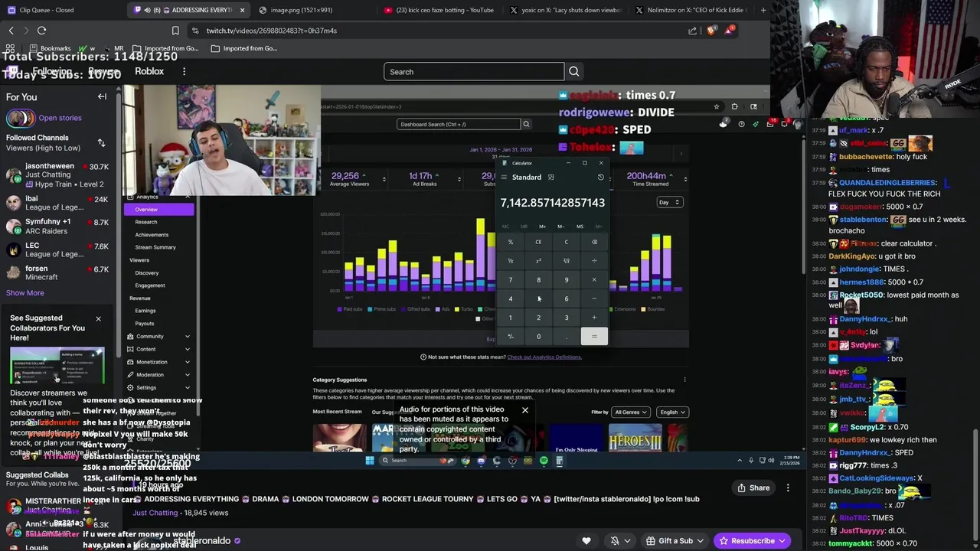Dismiss the muted audio notice
The width and height of the screenshot is (980, 551).
524,410
